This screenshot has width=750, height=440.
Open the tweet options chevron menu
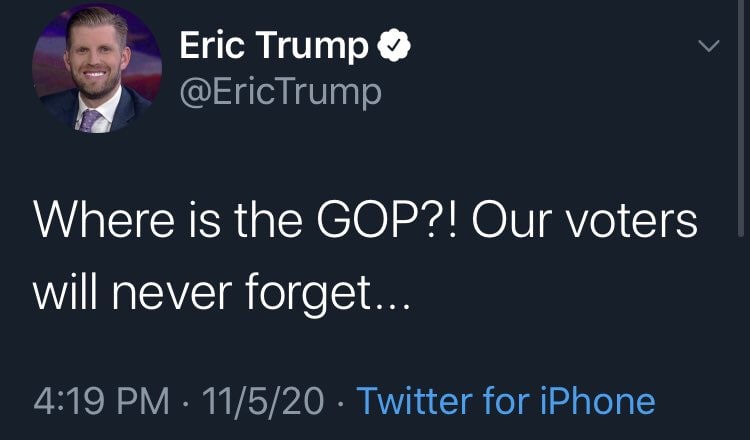point(707,46)
